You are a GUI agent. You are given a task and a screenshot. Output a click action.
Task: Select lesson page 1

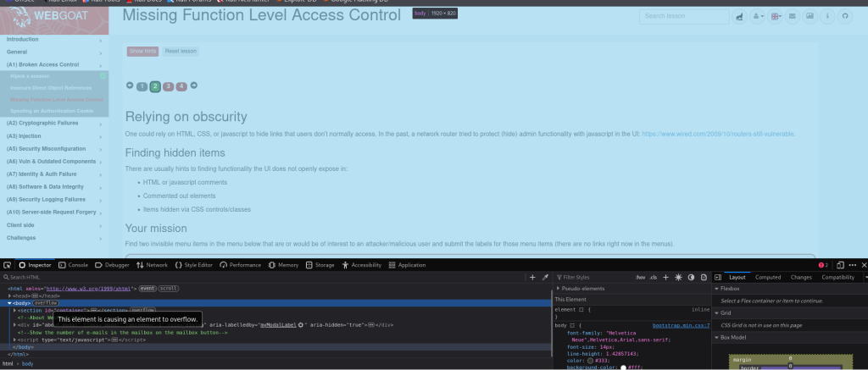(142, 86)
